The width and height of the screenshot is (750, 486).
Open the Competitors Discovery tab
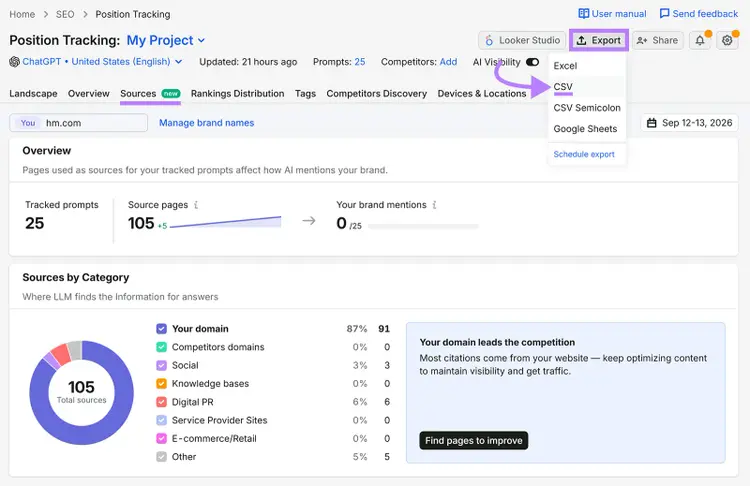click(376, 94)
